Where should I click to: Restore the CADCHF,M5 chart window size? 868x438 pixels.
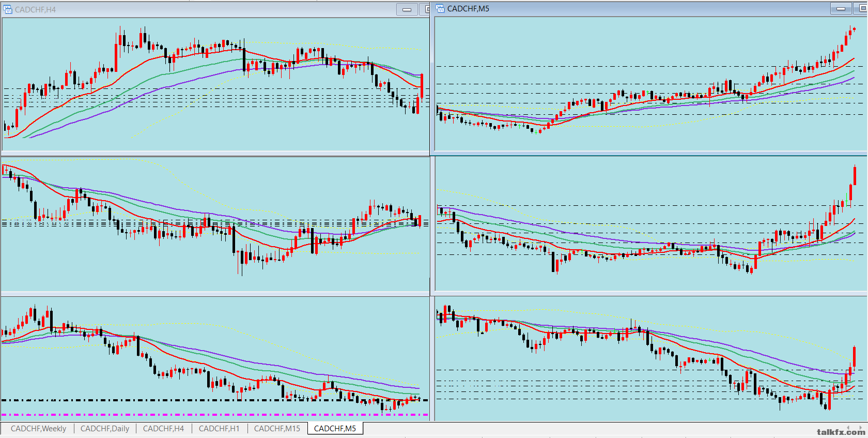pyautogui.click(x=861, y=8)
